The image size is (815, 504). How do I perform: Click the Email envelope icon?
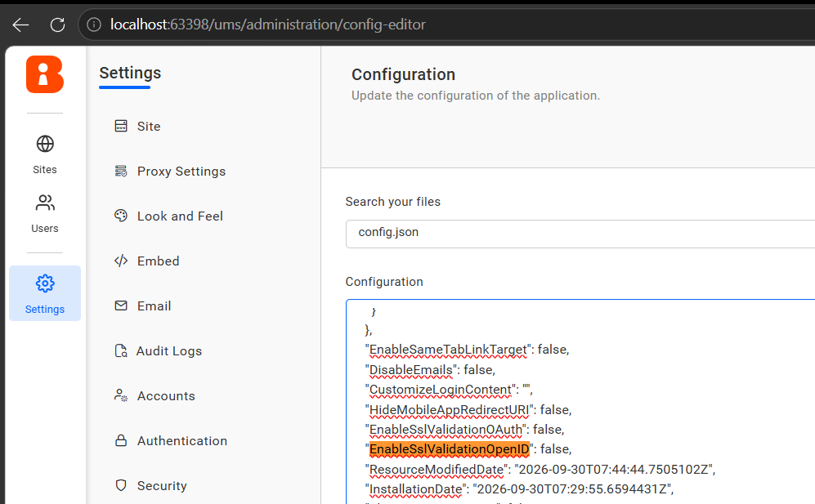pyautogui.click(x=121, y=306)
